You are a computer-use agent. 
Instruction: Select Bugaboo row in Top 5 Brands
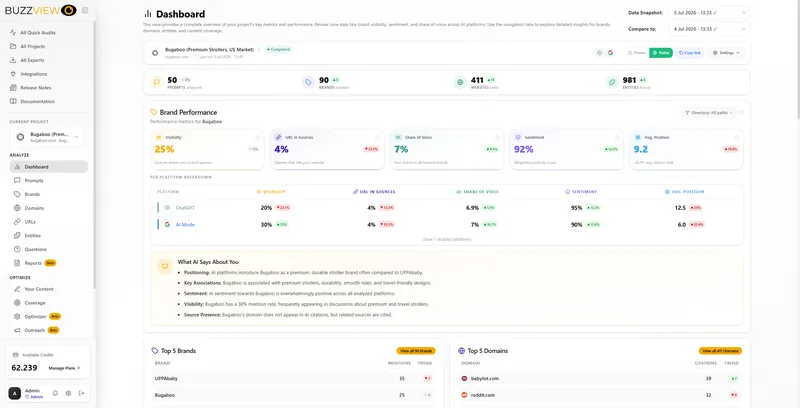[294, 395]
